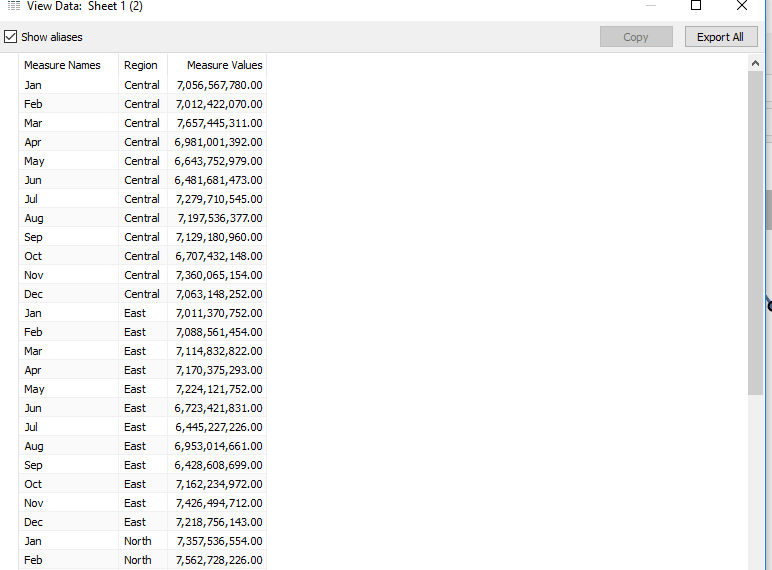Image resolution: width=772 pixels, height=570 pixels.
Task: Select the value 6,981,001,392.00
Action: (219, 142)
